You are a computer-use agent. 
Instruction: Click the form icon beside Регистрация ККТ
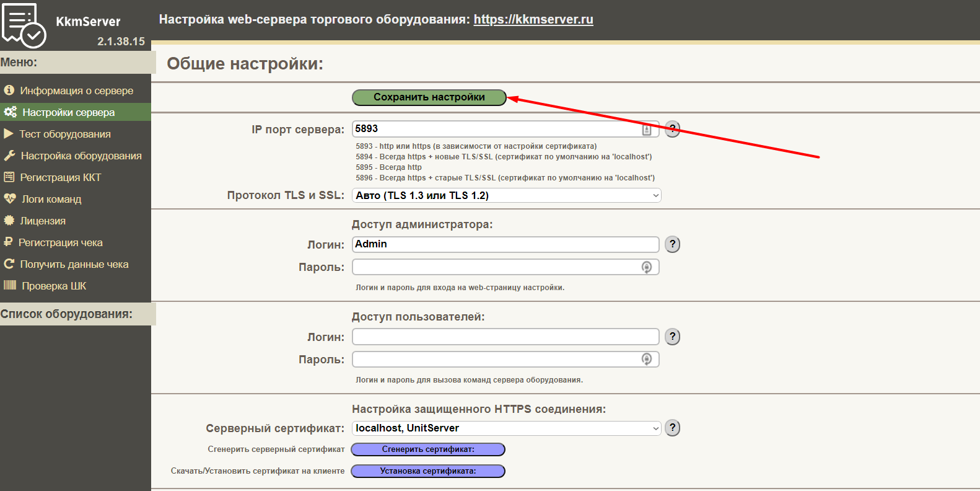pos(9,177)
